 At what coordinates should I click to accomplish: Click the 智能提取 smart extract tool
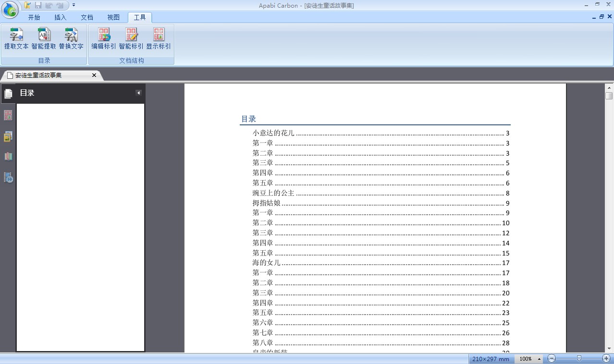44,39
